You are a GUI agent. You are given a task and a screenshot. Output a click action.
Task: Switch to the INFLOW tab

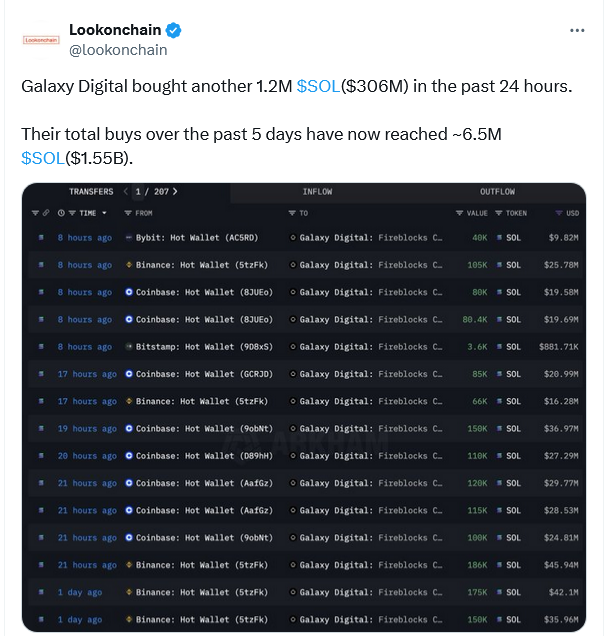317,191
